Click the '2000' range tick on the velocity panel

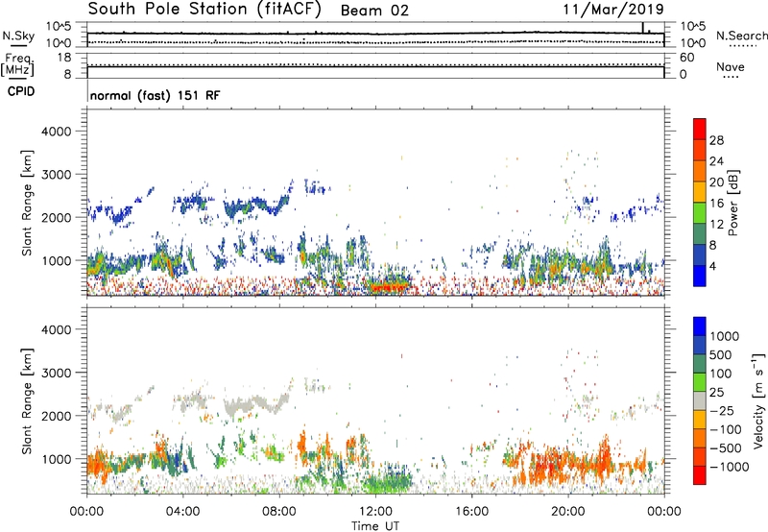[56, 416]
